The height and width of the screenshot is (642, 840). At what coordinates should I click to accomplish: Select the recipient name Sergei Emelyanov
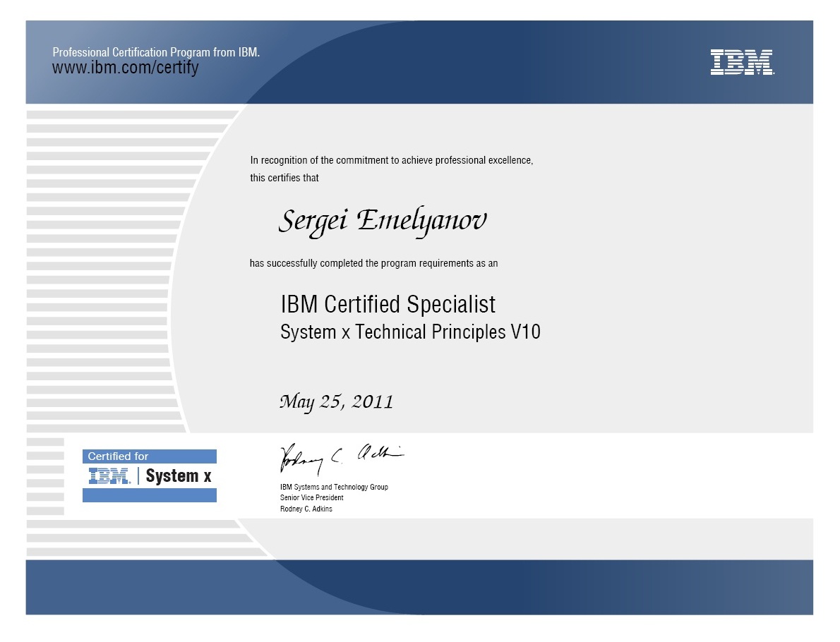pos(383,221)
